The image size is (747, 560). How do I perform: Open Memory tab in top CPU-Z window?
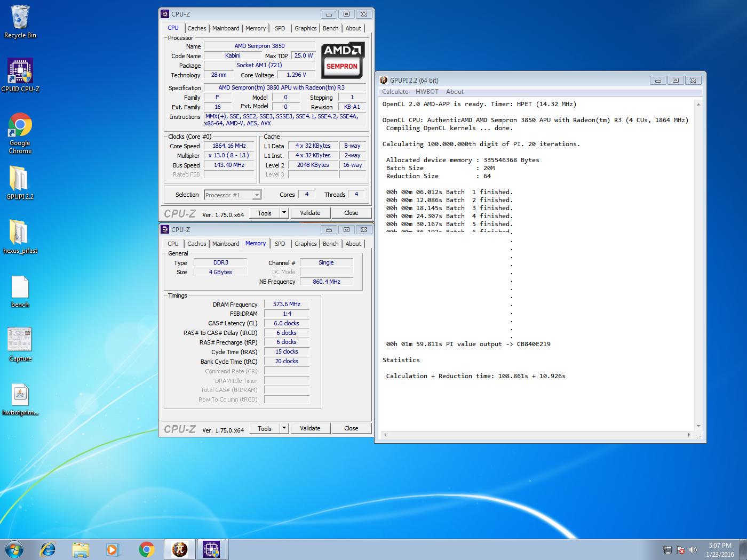coord(256,28)
